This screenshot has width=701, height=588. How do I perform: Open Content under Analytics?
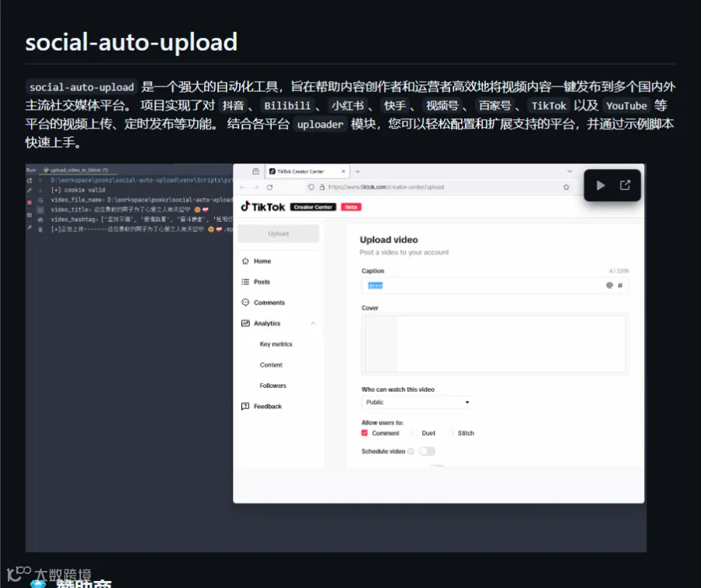tap(271, 365)
